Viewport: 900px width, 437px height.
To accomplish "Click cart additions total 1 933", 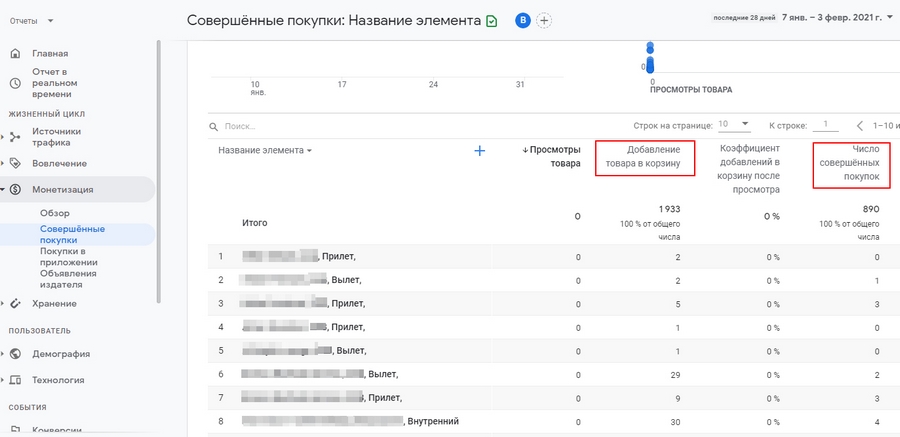I will (x=669, y=209).
